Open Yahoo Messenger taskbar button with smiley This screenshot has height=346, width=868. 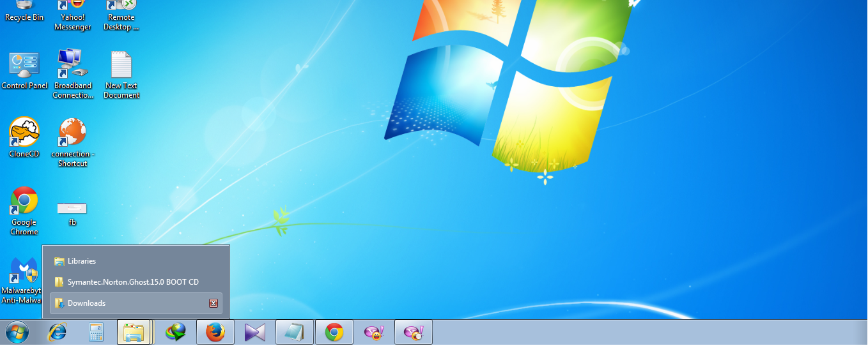(373, 333)
